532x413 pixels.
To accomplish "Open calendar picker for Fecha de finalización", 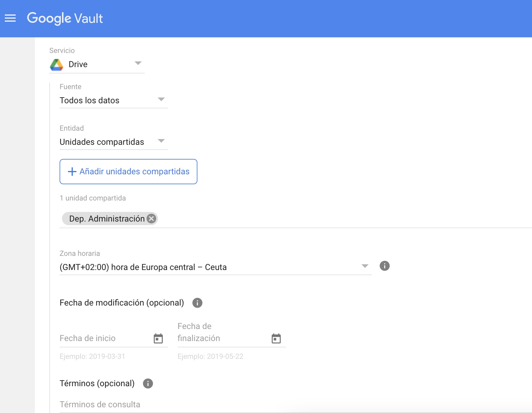I will coord(276,339).
